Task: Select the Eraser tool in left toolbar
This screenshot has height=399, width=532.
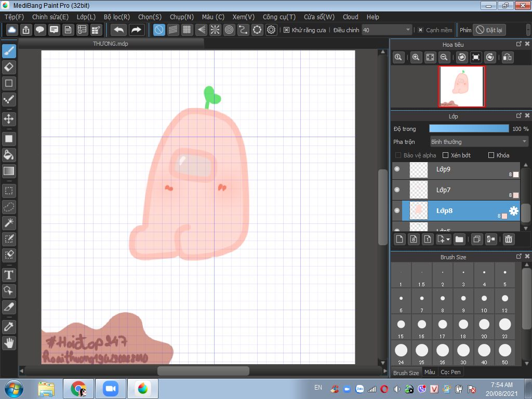Action: 9,67
